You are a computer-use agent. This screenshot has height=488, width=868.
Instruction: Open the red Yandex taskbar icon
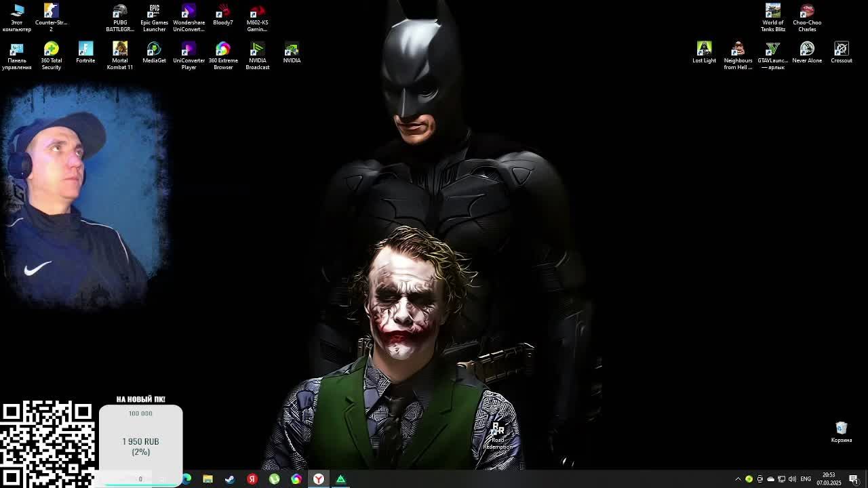(x=252, y=479)
